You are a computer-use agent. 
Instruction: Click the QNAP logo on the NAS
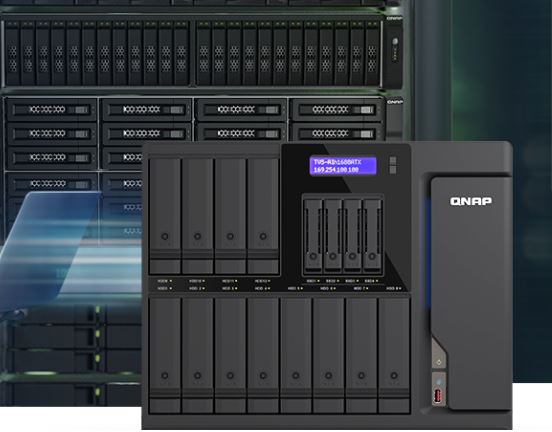pyautogui.click(x=471, y=201)
